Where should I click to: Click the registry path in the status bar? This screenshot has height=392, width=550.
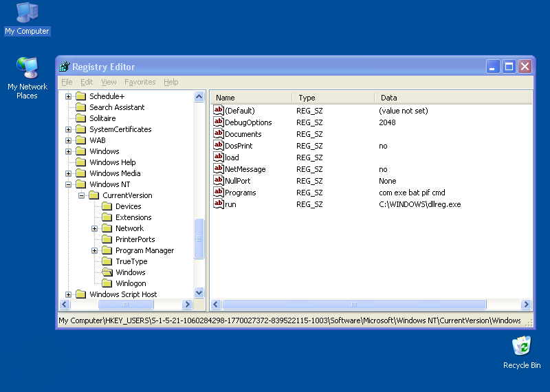(289, 320)
